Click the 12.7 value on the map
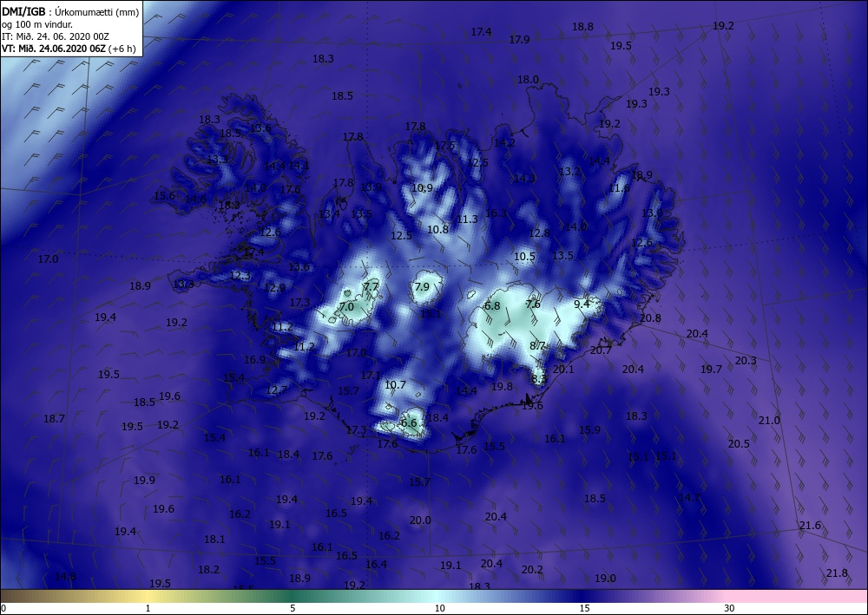This screenshot has width=868, height=615. pos(276,390)
